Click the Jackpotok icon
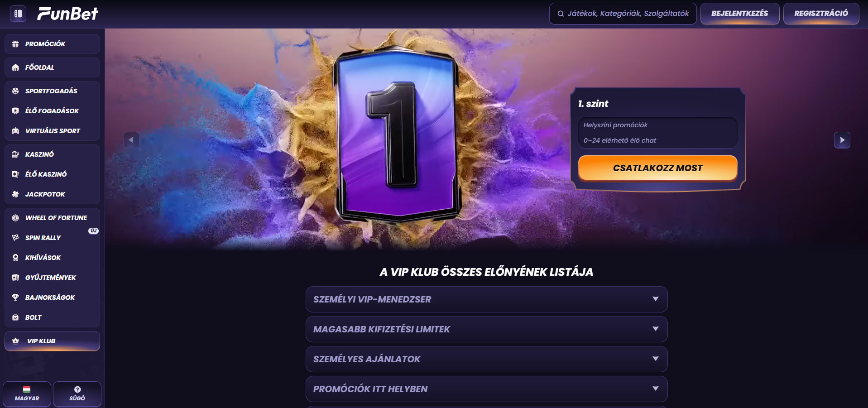Image resolution: width=868 pixels, height=408 pixels. pyautogui.click(x=15, y=194)
